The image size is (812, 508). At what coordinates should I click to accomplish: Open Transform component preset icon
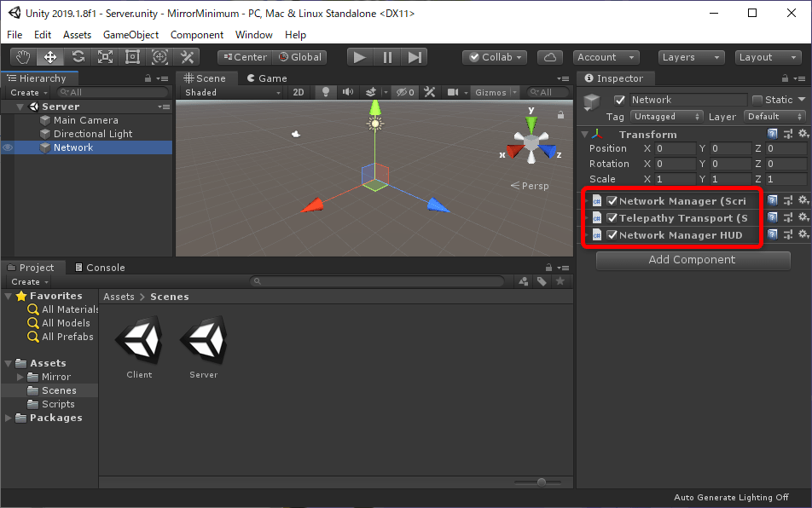pyautogui.click(x=788, y=134)
